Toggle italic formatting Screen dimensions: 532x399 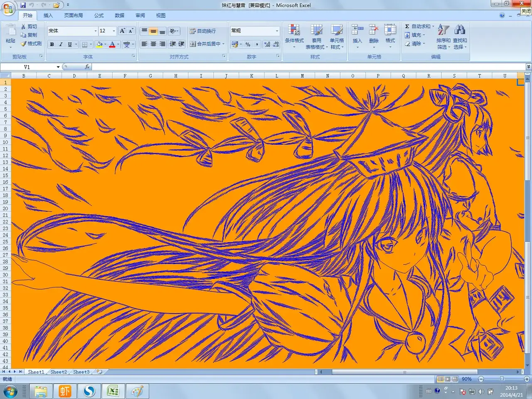[61, 45]
